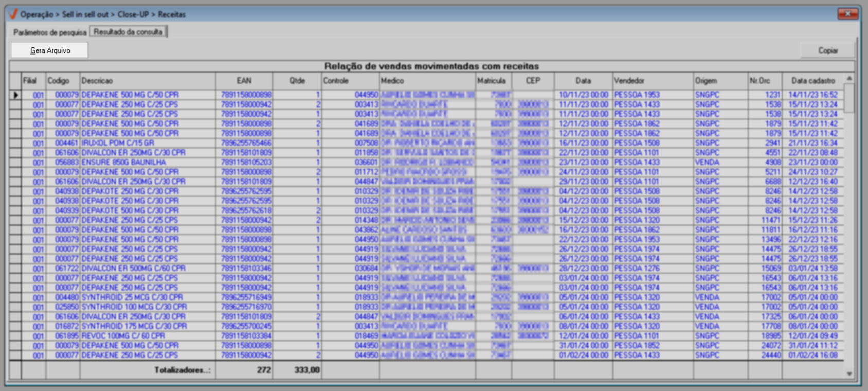
Task: Click Data cadastro cell 14/11/23 16:52
Action: pyautogui.click(x=813, y=95)
